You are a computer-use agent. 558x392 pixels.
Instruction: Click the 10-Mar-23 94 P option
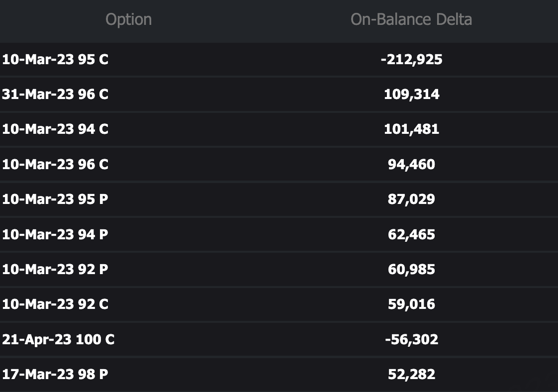pos(55,234)
